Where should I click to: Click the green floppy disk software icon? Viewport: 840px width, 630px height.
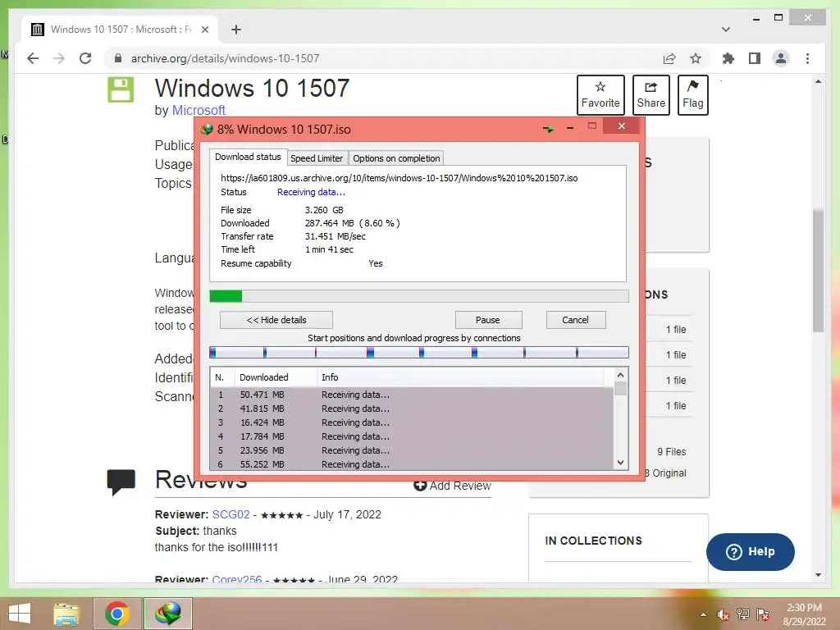pyautogui.click(x=121, y=89)
